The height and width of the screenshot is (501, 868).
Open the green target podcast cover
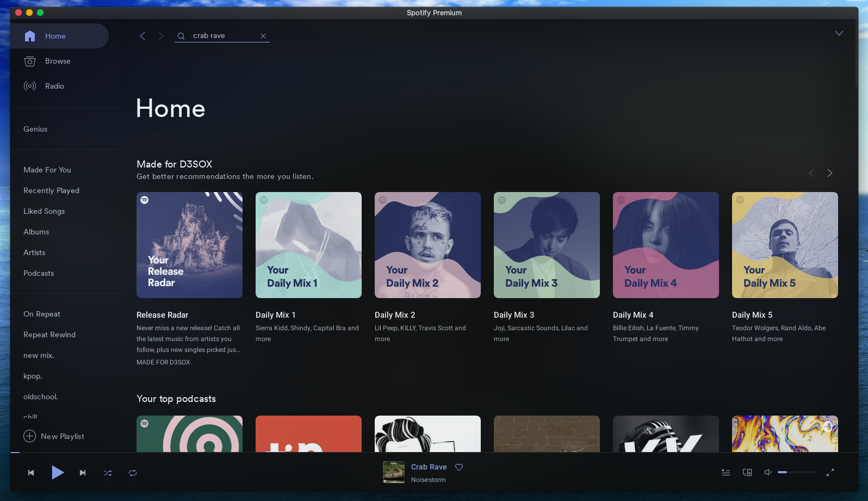(x=189, y=434)
